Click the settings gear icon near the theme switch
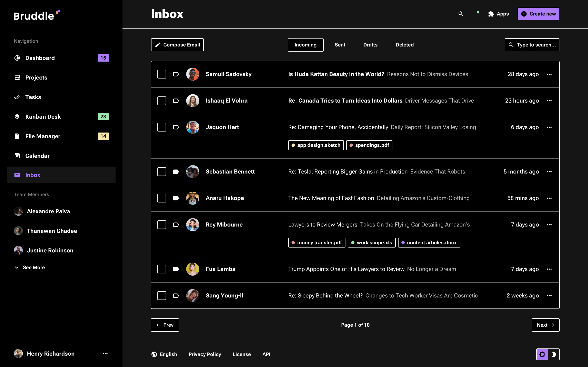This screenshot has height=367, width=588. click(542, 354)
